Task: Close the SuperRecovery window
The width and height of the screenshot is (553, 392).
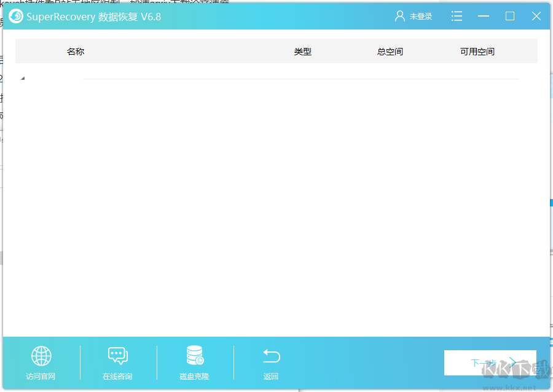Action: (x=536, y=16)
